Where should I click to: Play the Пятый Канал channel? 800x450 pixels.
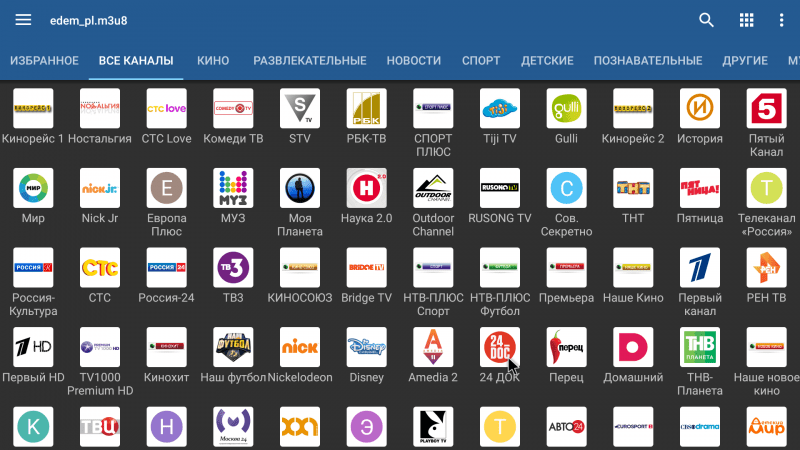[x=766, y=108]
